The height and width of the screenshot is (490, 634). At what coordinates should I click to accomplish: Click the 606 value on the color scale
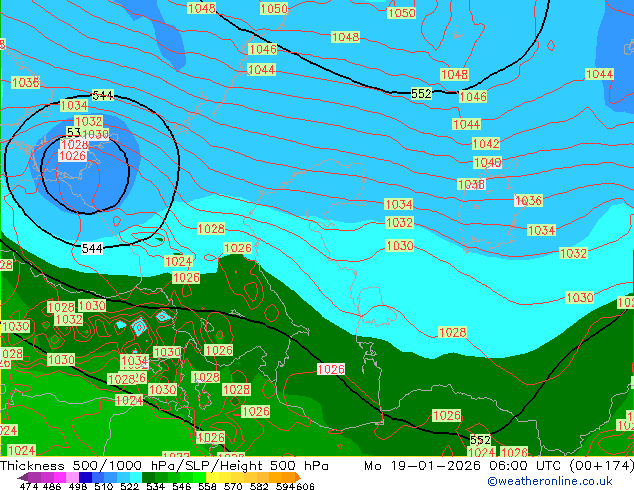pyautogui.click(x=305, y=487)
